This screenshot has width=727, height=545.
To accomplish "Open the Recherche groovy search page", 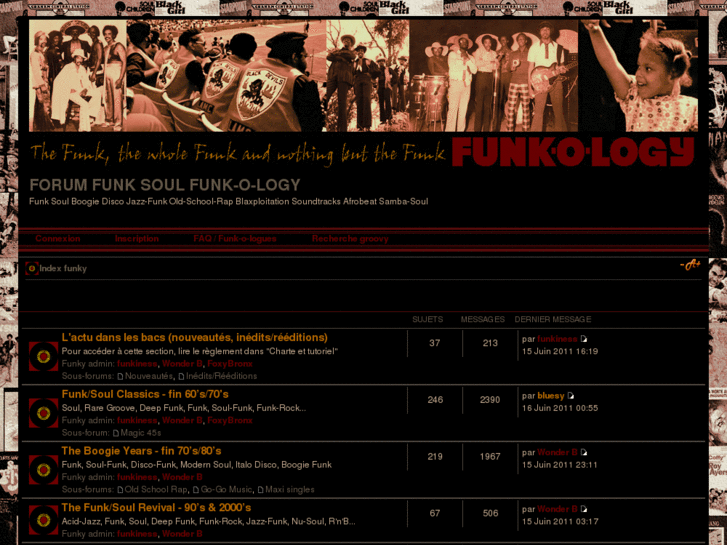I will (350, 239).
